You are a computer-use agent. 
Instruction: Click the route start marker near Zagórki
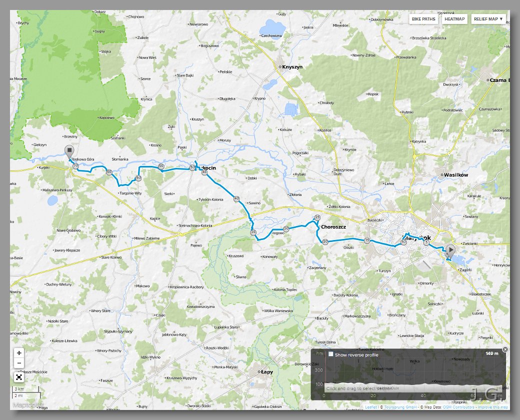(450, 249)
